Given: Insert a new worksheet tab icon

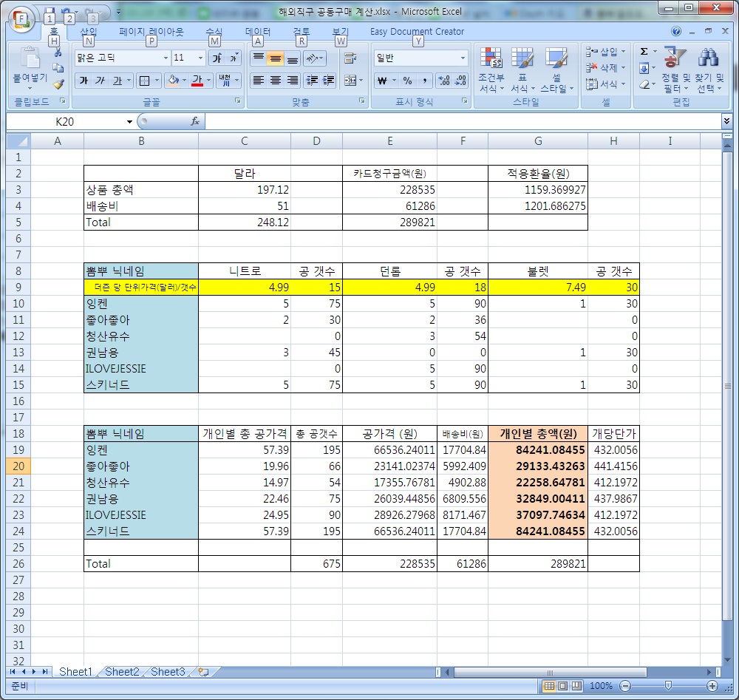Looking at the screenshot, I should 203,672.
